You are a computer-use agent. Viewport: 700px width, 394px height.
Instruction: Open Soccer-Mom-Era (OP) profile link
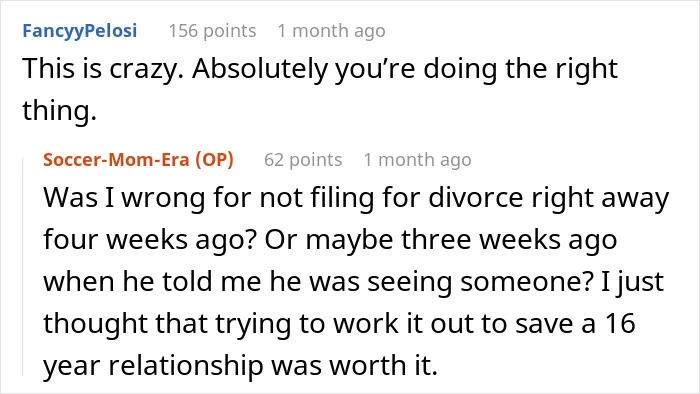coord(138,160)
